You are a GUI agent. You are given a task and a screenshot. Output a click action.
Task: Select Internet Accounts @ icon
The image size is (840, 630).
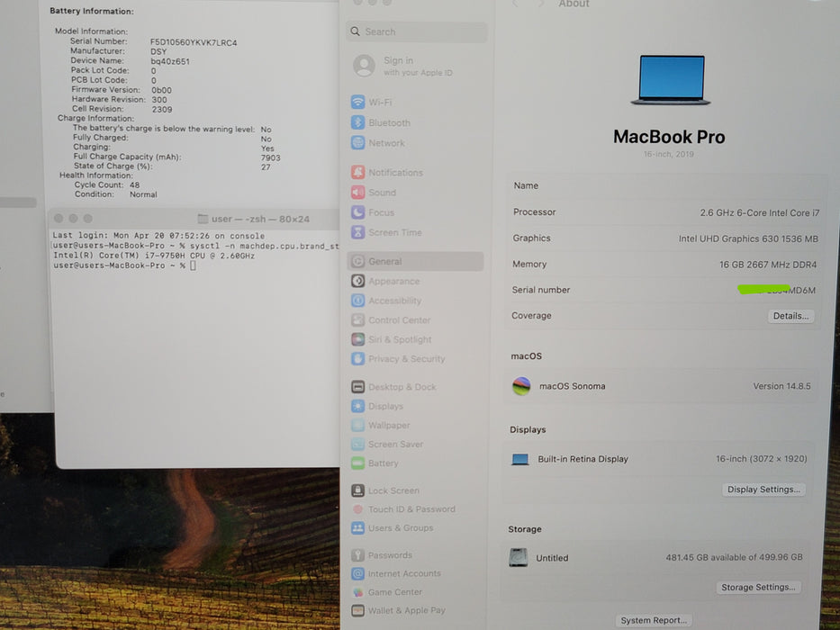click(357, 573)
